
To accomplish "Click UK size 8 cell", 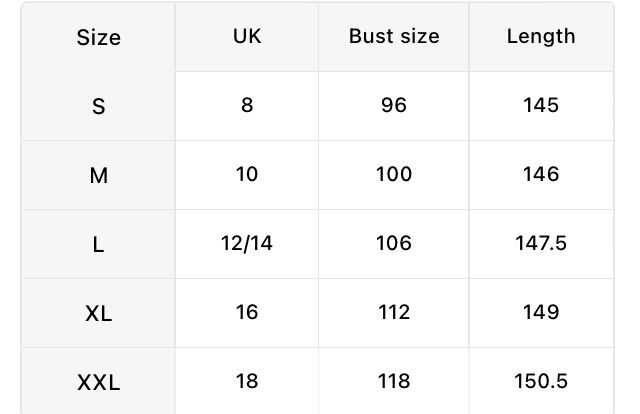I will tap(246, 105).
